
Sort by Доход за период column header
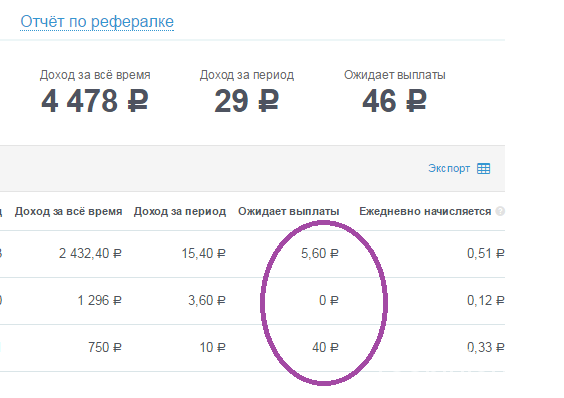coord(180,211)
